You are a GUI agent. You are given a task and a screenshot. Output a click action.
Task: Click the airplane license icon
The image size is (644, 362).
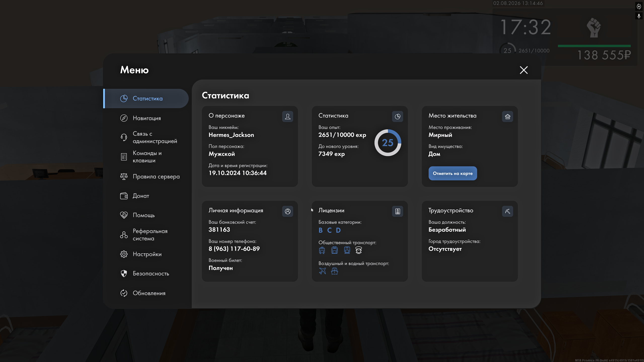(x=322, y=271)
